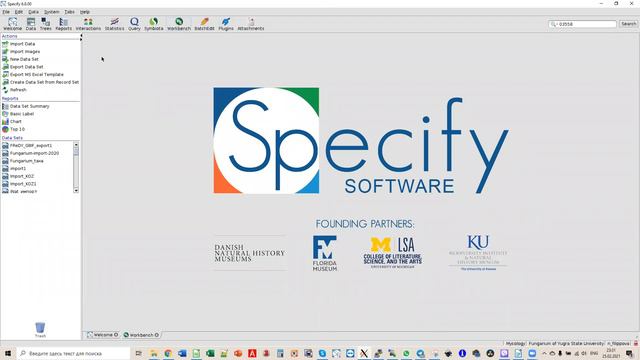Click the taskbar clock and date

pyautogui.click(x=611, y=353)
